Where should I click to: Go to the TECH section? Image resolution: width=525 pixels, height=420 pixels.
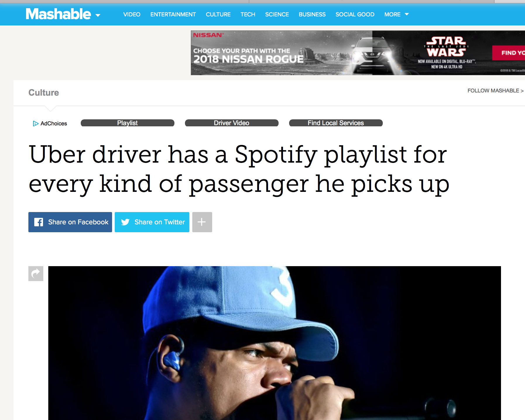point(248,14)
